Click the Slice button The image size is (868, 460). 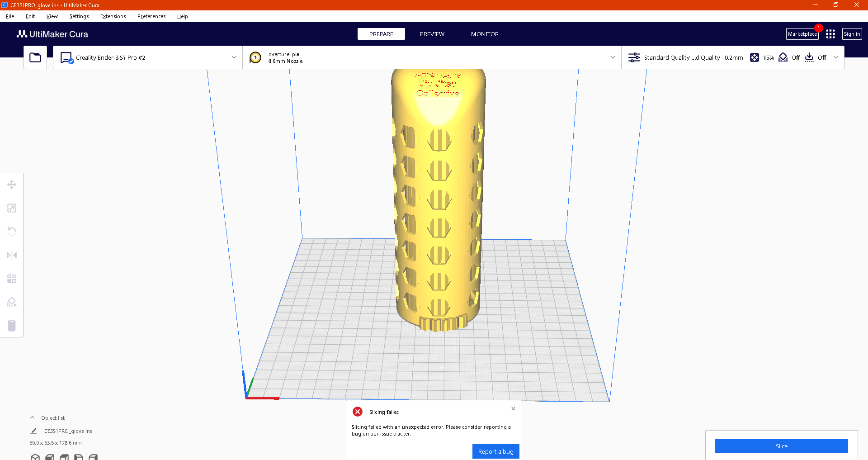pos(781,446)
